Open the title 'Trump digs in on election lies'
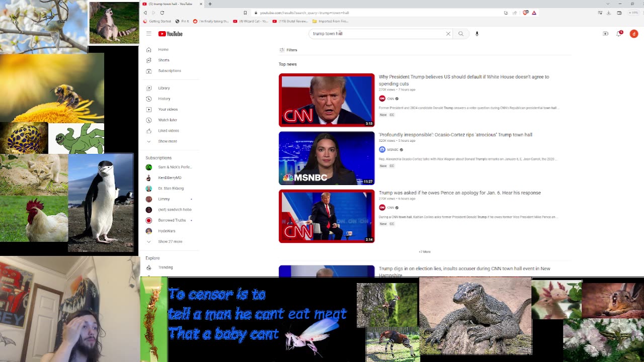Screen dimensions: 644x362 tap(464, 271)
